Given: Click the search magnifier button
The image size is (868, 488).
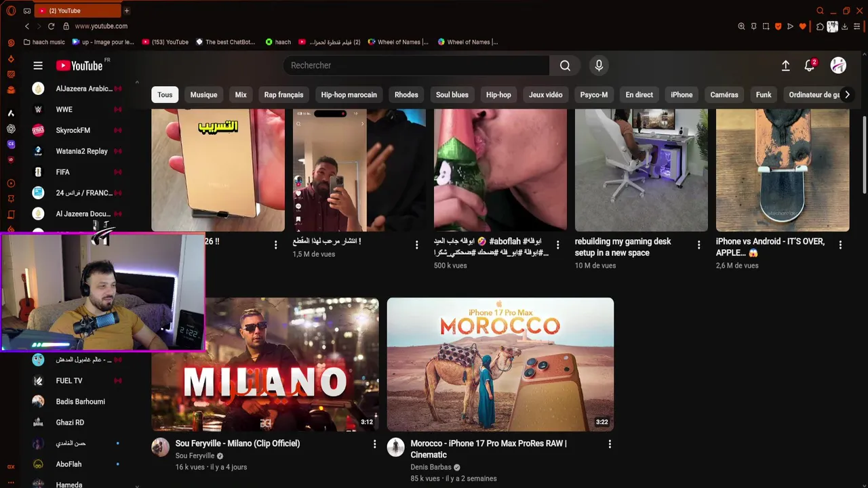Looking at the screenshot, I should pos(565,66).
